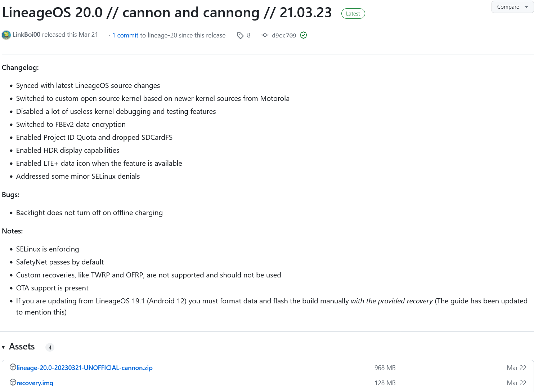This screenshot has width=534, height=392.
Task: Download recovery.img file
Action: [x=35, y=383]
